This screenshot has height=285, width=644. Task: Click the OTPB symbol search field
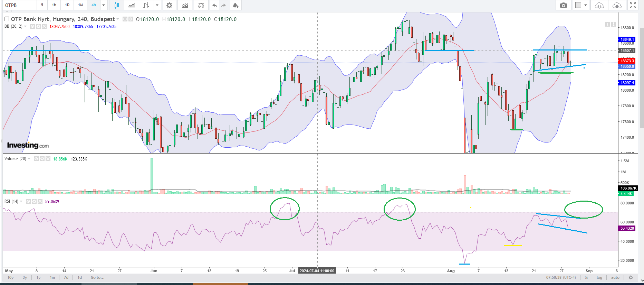19,5
